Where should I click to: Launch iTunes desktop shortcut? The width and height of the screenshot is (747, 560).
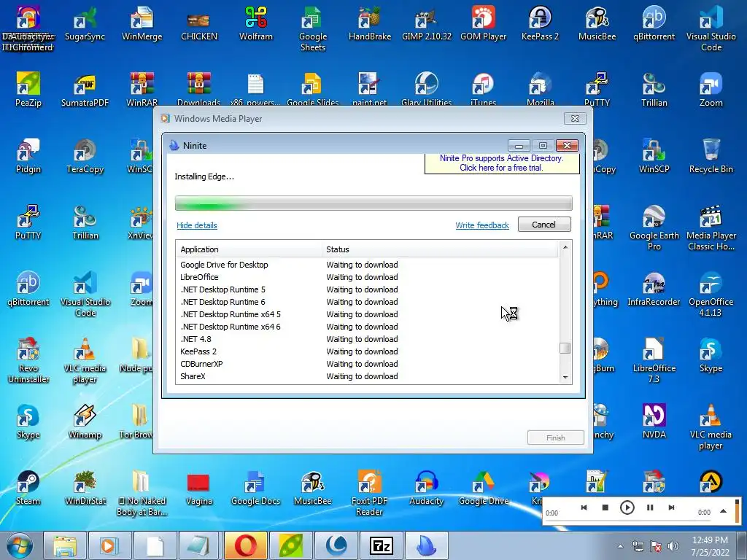[x=483, y=90]
